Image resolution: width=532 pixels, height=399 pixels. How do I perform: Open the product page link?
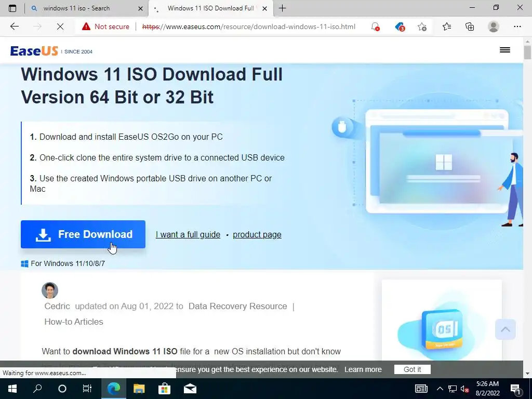257,234
